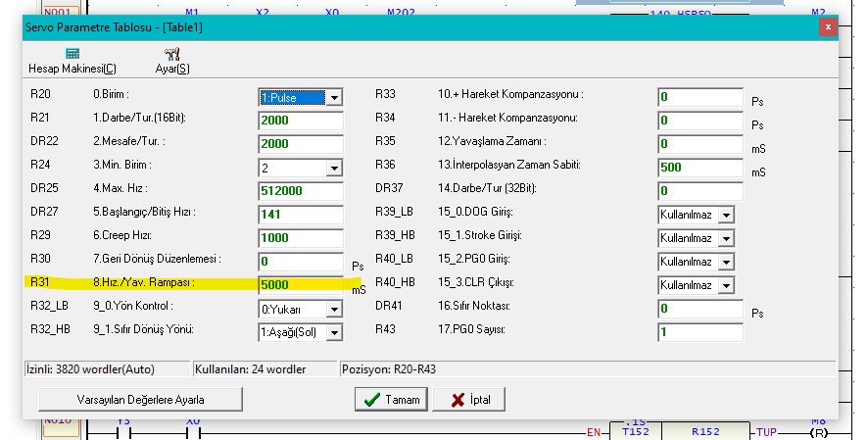Click Varsayılan Değerlere Ayarla button
The width and height of the screenshot is (868, 440).
(x=140, y=400)
